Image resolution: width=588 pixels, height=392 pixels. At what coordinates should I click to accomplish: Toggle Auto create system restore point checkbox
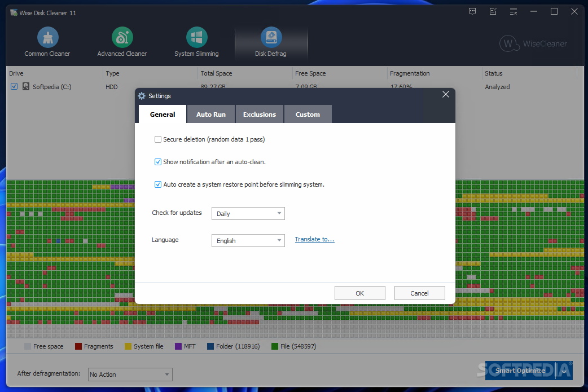point(158,184)
